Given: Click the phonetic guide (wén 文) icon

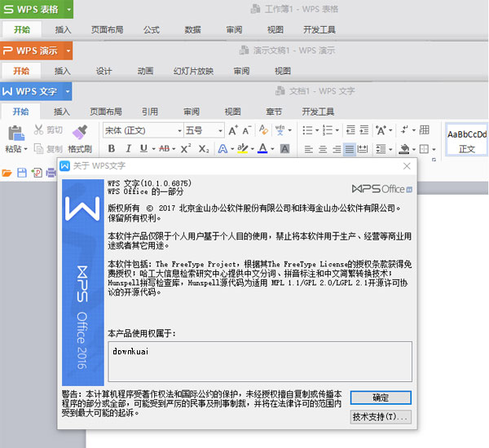Looking at the screenshot, I should pyautogui.click(x=280, y=130).
